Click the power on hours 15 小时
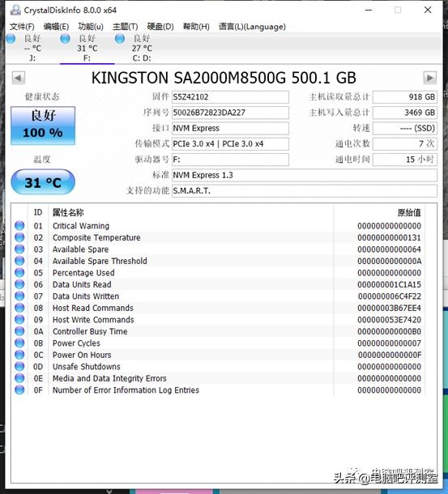This screenshot has width=448, height=494. coord(405,160)
